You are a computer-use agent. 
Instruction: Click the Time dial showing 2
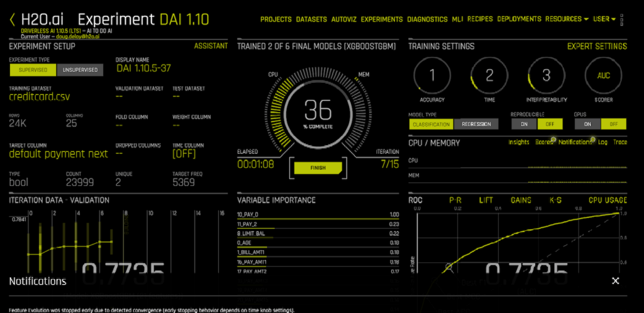[489, 76]
